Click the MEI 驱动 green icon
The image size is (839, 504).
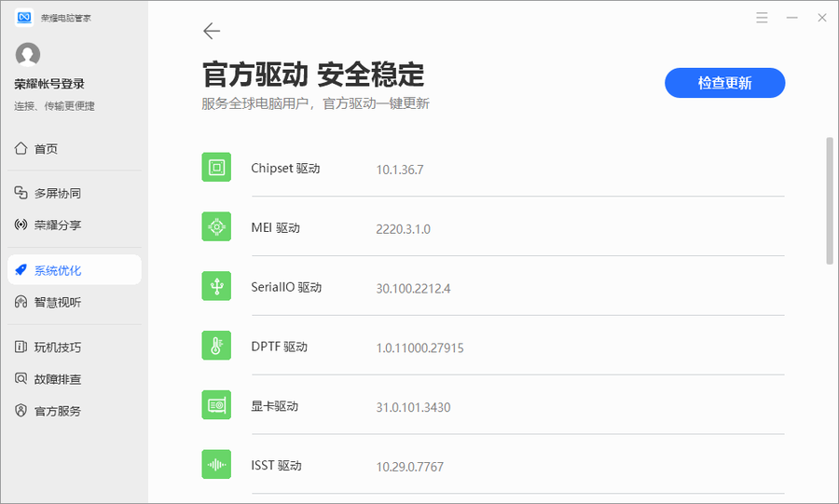[216, 226]
